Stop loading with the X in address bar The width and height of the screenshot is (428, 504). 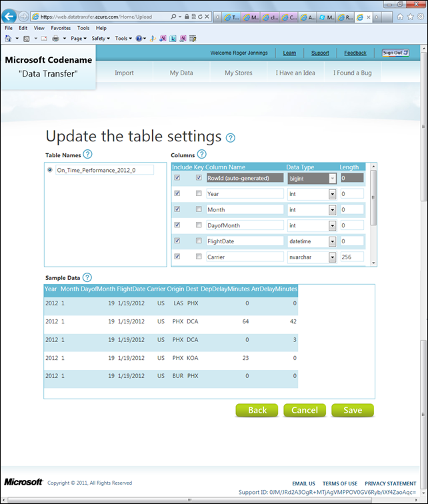pos(207,17)
